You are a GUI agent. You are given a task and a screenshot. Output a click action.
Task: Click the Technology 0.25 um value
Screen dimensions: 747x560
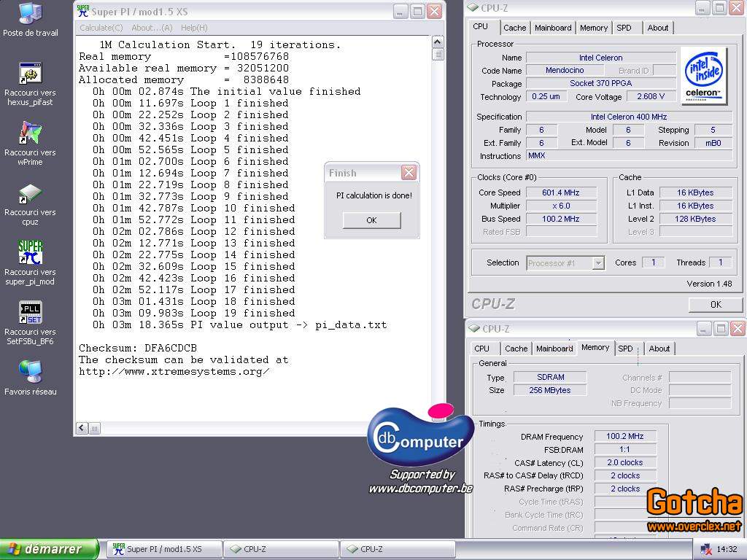click(x=546, y=97)
